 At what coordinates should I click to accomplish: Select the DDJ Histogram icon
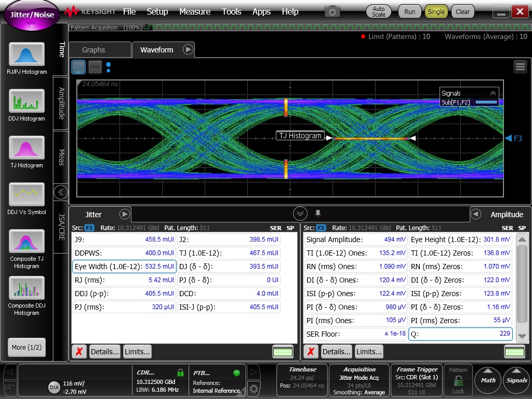[26, 101]
